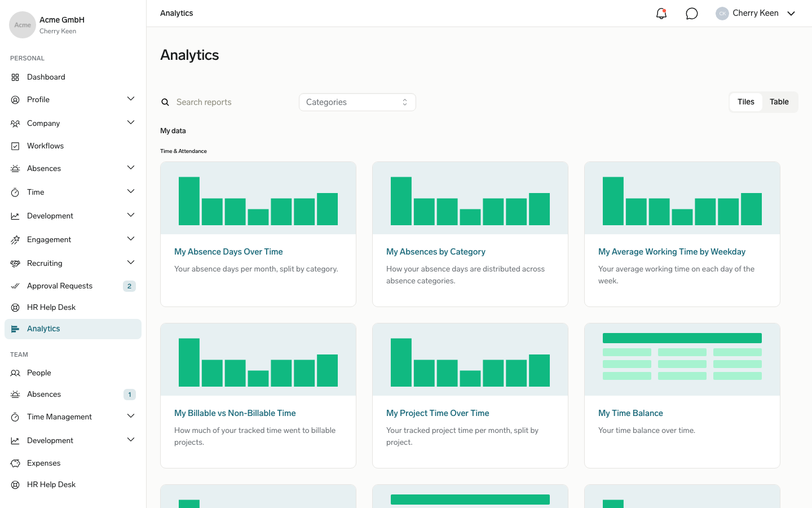Image resolution: width=812 pixels, height=508 pixels.
Task: Click the Profile person icon
Action: coord(15,100)
